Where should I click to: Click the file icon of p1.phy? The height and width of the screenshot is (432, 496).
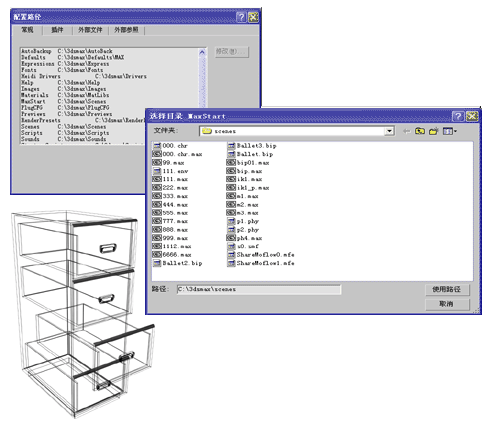point(231,221)
